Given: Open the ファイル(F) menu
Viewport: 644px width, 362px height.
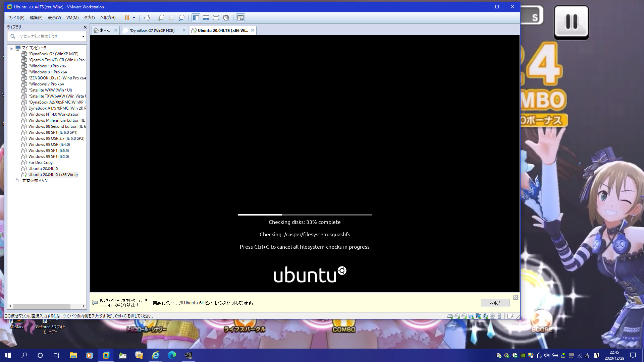Looking at the screenshot, I should pos(16,18).
